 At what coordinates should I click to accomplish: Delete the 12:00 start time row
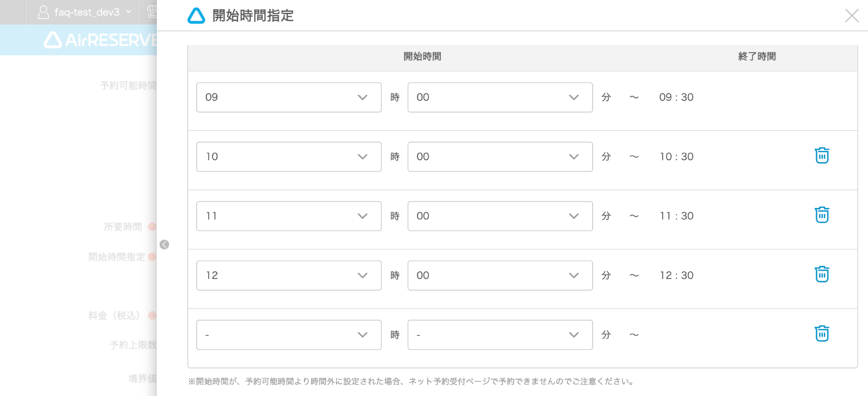pos(821,275)
